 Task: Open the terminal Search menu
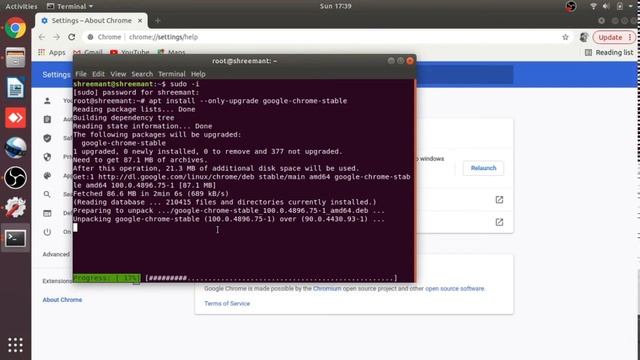[x=142, y=74]
